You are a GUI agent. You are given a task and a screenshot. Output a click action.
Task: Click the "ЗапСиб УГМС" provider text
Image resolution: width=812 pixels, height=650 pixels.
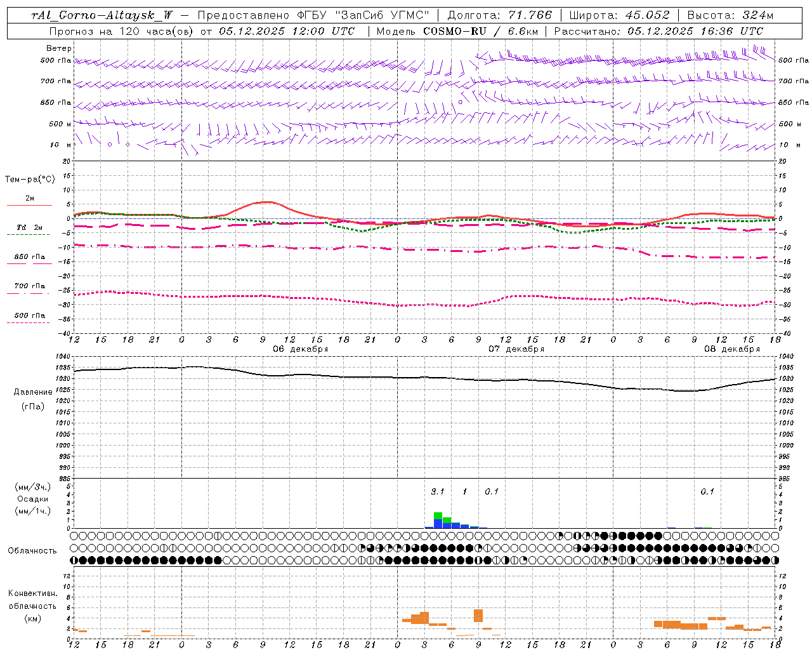pos(382,15)
